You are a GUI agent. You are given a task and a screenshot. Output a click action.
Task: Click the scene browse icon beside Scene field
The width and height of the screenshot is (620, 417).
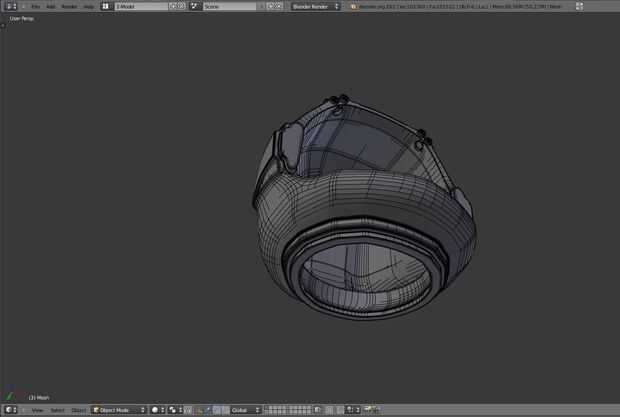[x=196, y=6]
